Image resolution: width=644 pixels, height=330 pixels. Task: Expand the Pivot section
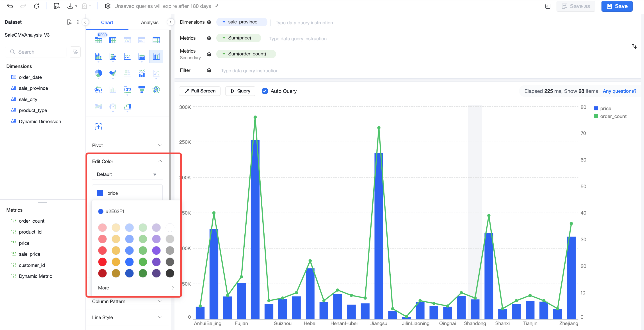click(127, 145)
